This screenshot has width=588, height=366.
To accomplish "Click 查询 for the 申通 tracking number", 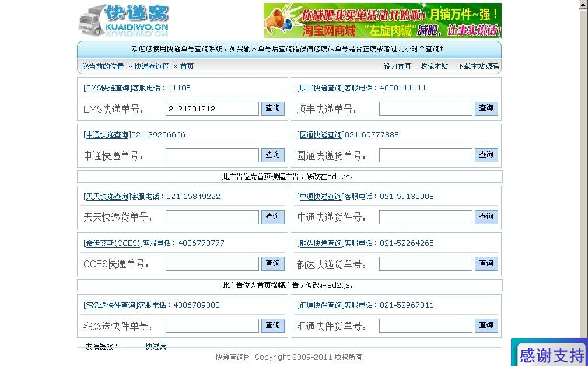I will pyautogui.click(x=273, y=155).
